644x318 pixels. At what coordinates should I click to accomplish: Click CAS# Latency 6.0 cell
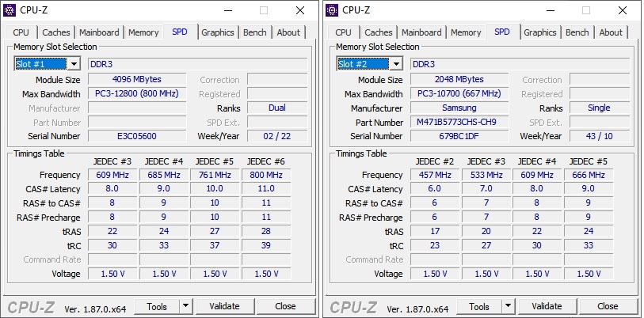[x=435, y=189]
